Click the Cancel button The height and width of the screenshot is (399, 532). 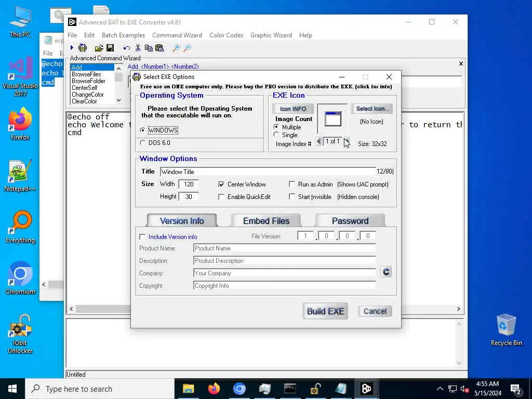point(375,311)
